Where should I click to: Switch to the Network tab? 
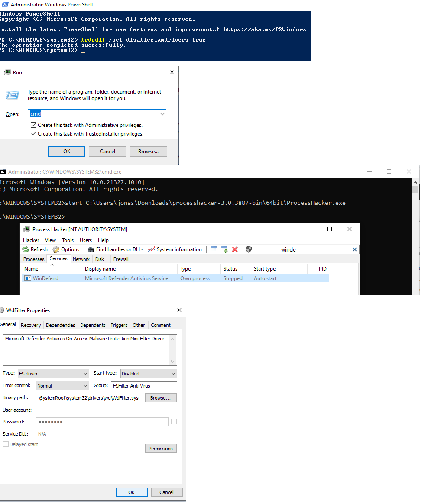point(81,259)
